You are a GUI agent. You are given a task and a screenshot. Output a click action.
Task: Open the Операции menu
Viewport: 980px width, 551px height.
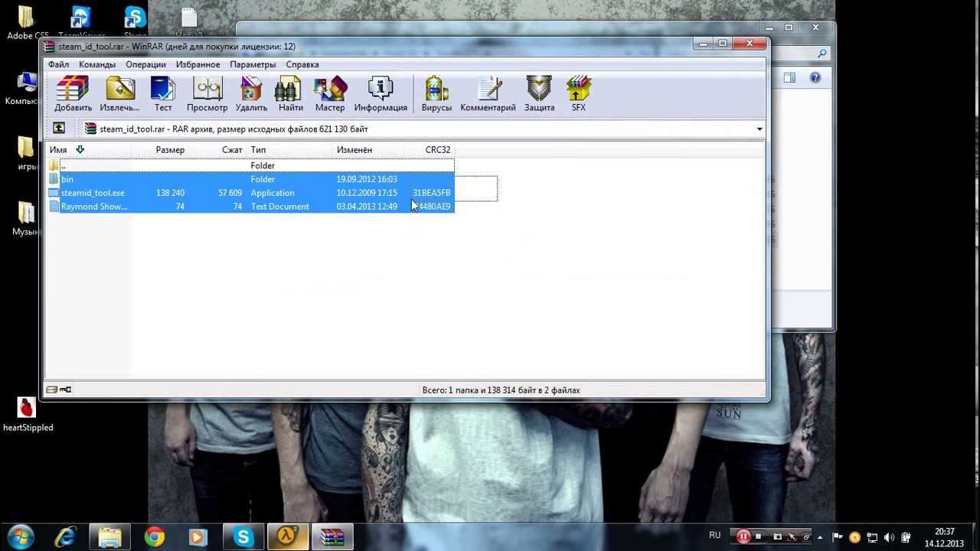[145, 64]
